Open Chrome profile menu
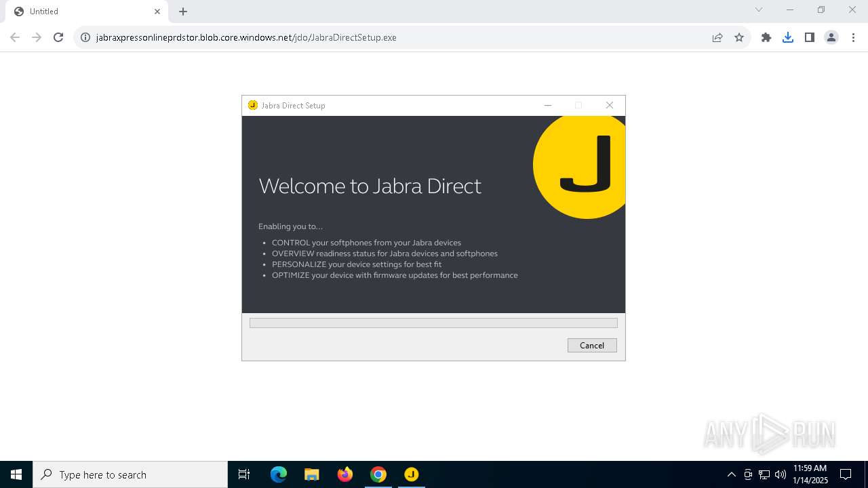Viewport: 868px width, 488px height. [831, 37]
